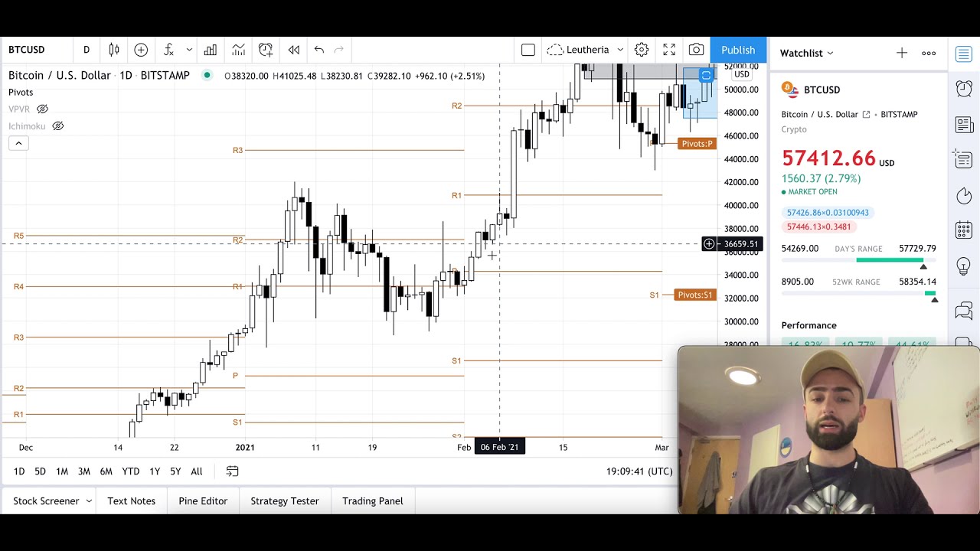The image size is (980, 551).
Task: Select BTCUSD in the watchlist details
Action: point(822,90)
